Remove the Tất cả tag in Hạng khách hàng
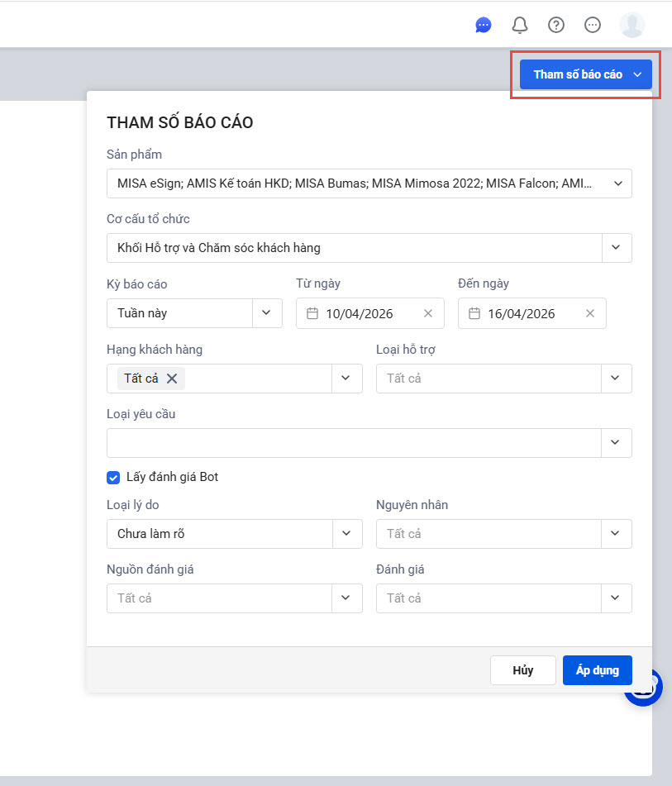 pyautogui.click(x=172, y=379)
